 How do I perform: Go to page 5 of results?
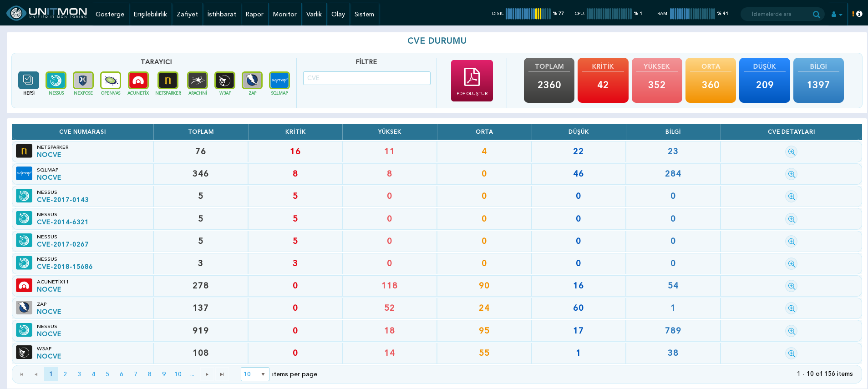click(x=107, y=374)
